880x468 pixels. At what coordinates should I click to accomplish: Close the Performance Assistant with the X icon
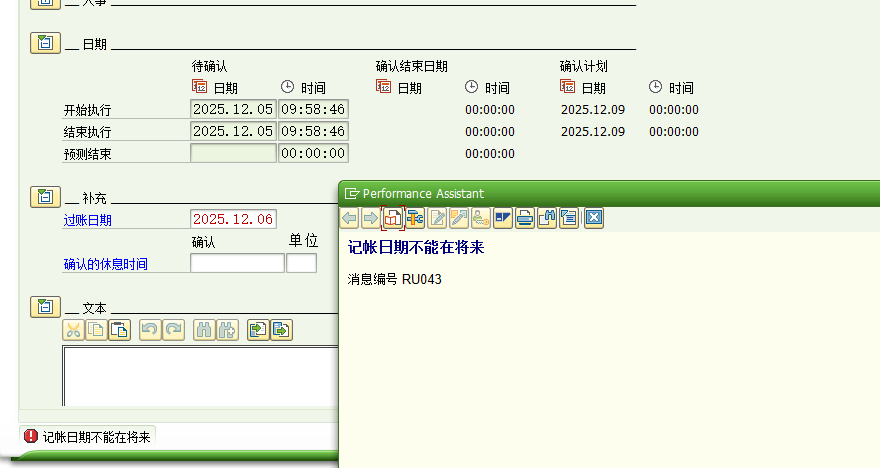coord(593,218)
